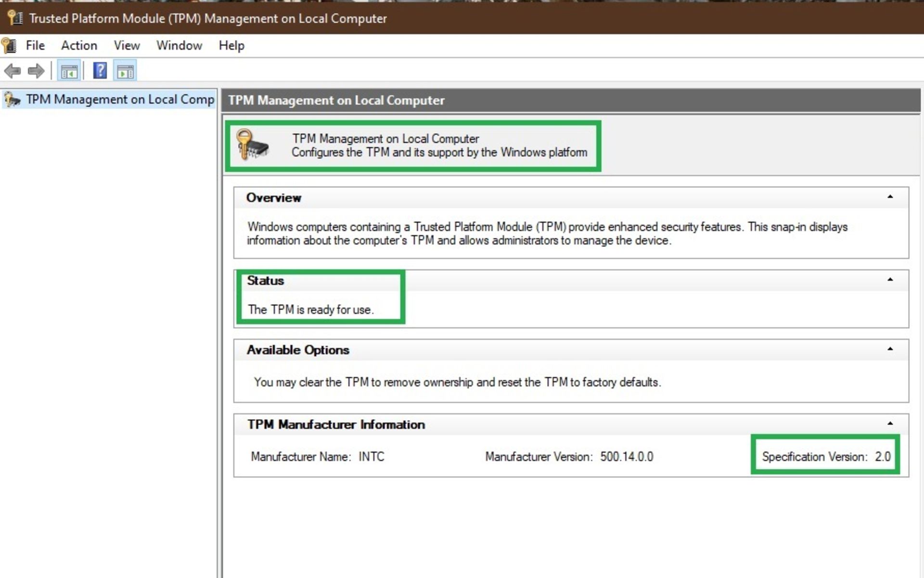Screen dimensions: 924x578
Task: Click the Status section heading
Action: click(265, 280)
